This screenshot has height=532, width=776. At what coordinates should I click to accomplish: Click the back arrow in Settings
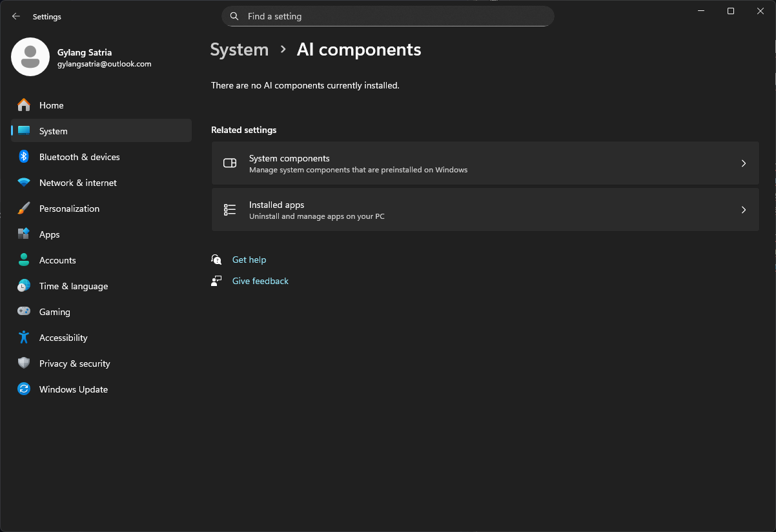click(16, 17)
